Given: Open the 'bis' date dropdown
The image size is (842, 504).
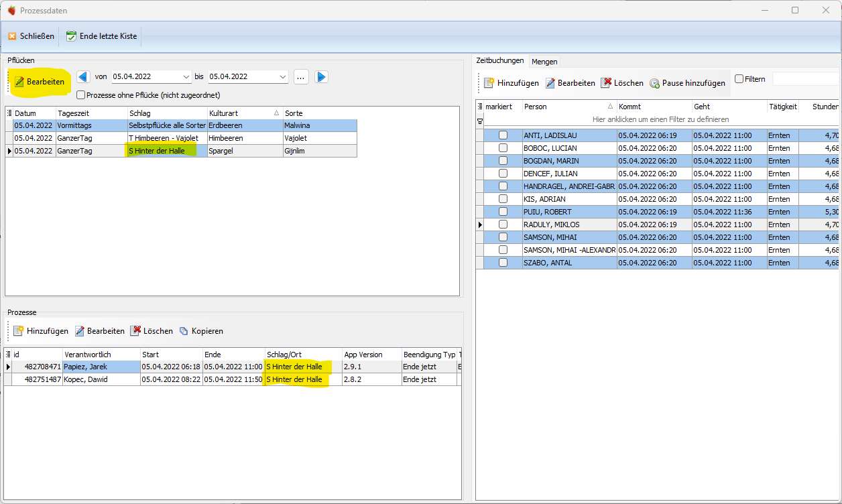Looking at the screenshot, I should 283,77.
